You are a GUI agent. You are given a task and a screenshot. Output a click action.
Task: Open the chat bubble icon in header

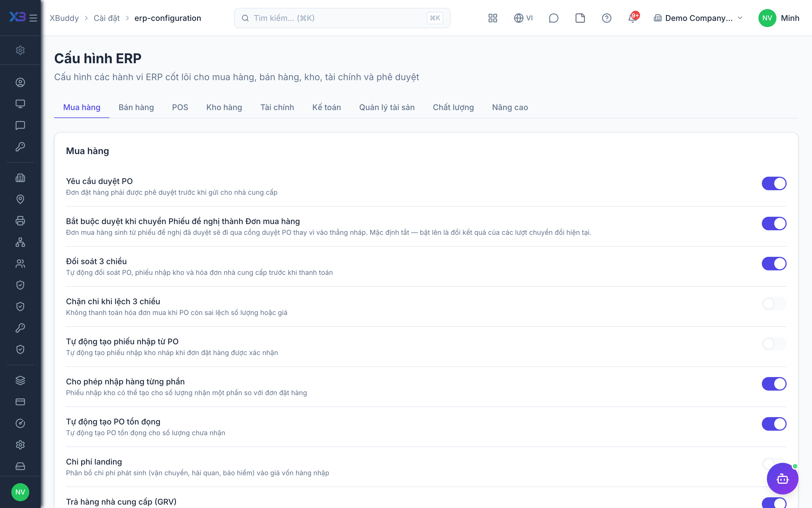point(553,18)
